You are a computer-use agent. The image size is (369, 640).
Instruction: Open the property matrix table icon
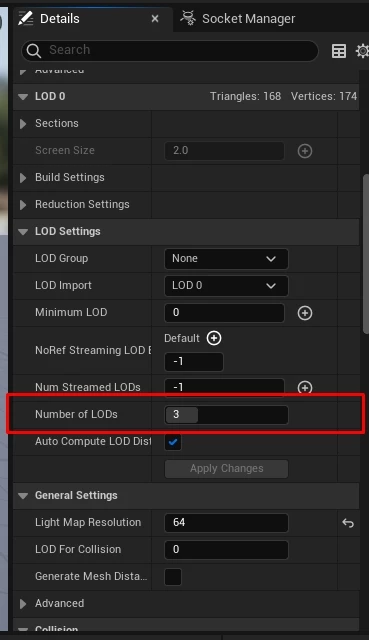point(339,51)
